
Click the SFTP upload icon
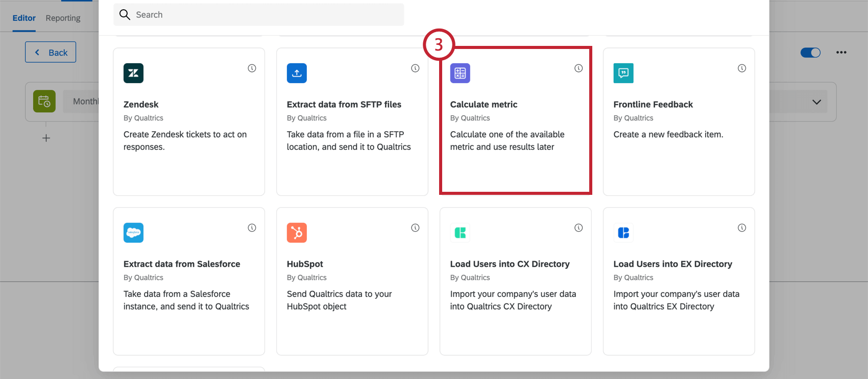[297, 73]
